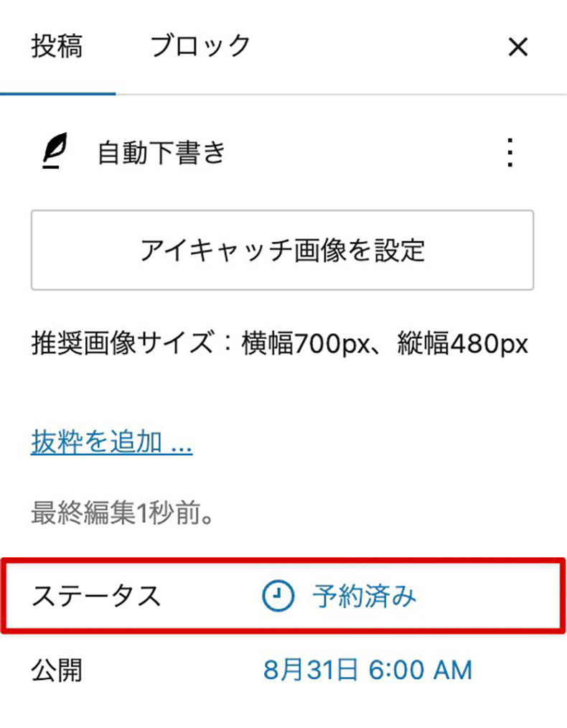
Task: Open the 予約済み status dropdown
Action: [339, 596]
